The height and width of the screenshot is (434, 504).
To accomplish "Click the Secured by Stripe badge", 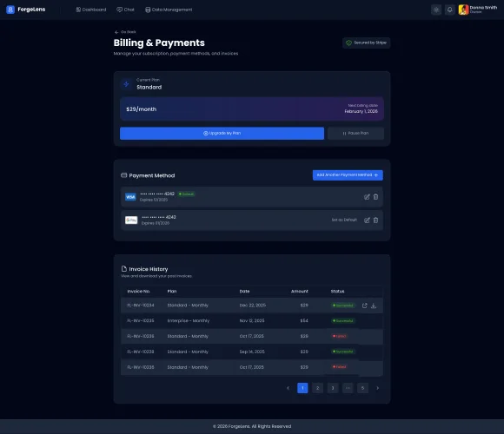I will click(x=366, y=43).
